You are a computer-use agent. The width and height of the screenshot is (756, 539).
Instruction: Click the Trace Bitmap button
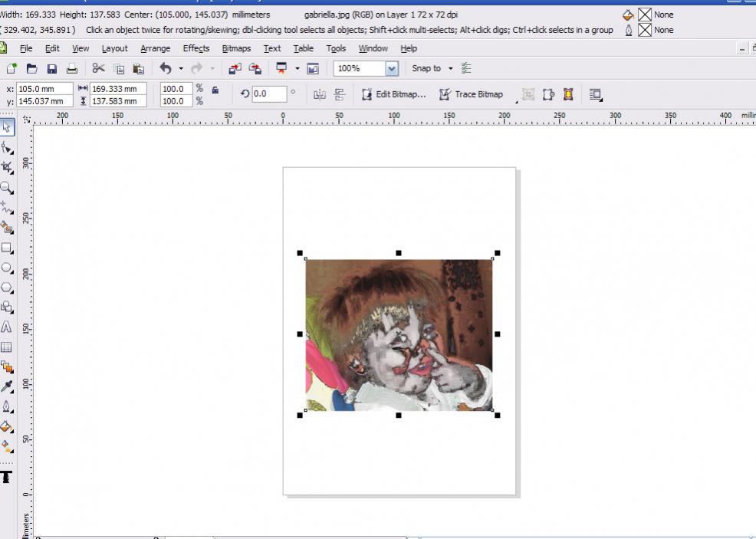pos(471,94)
